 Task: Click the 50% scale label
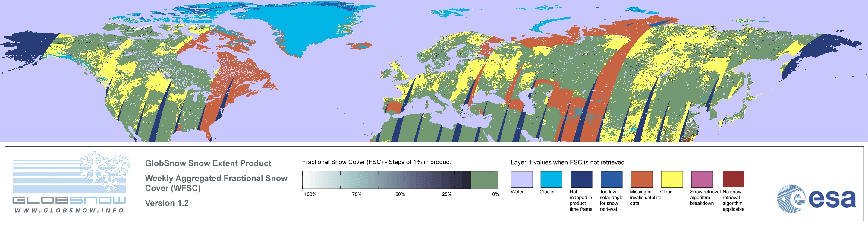pos(400,194)
